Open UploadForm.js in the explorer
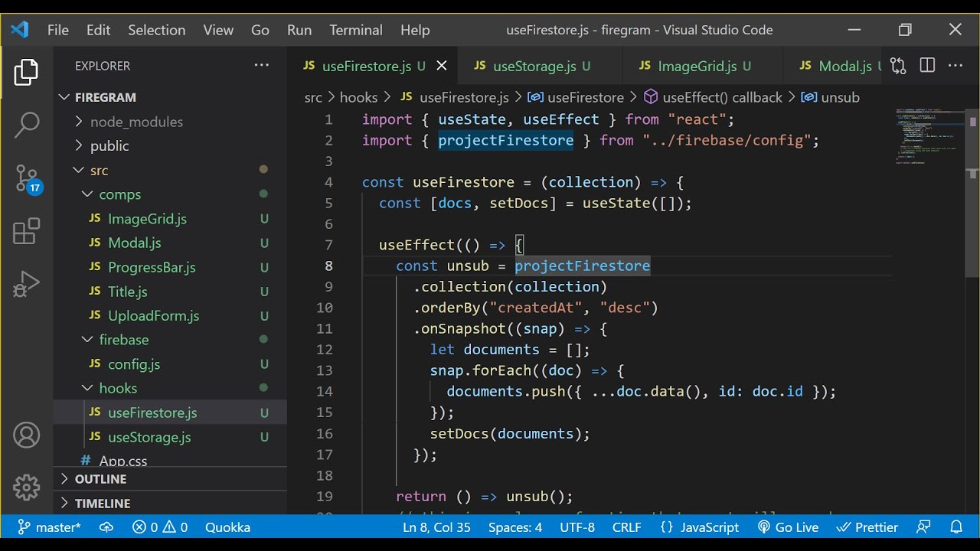Image resolution: width=980 pixels, height=551 pixels. pos(153,315)
